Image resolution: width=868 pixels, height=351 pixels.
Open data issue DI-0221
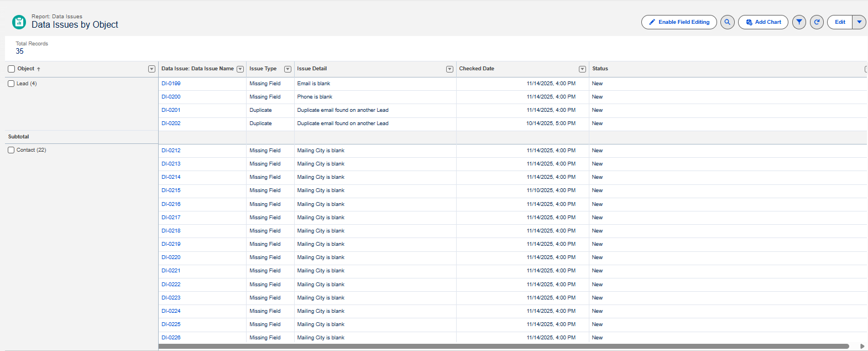(x=171, y=271)
